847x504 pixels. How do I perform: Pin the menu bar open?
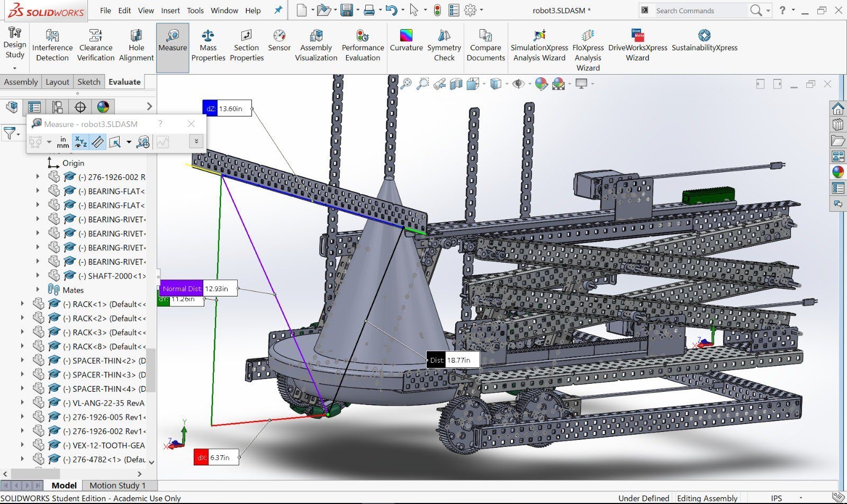point(278,10)
